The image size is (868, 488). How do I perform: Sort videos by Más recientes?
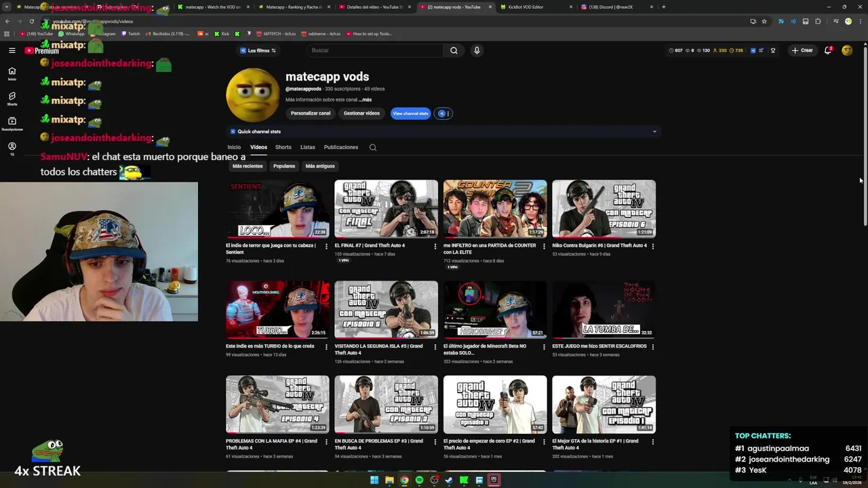[248, 166]
